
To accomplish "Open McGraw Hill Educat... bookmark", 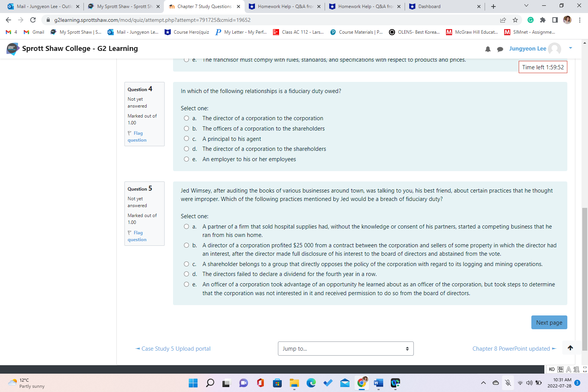I will [472, 32].
